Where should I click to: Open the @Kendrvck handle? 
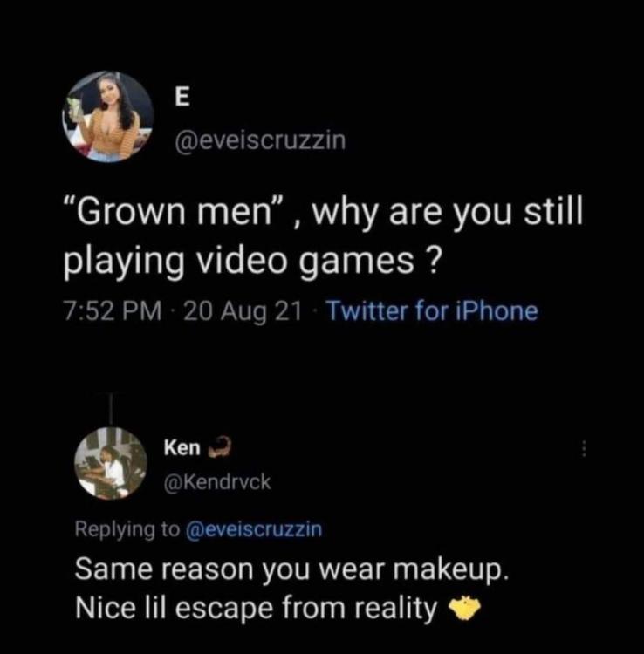[x=218, y=480]
